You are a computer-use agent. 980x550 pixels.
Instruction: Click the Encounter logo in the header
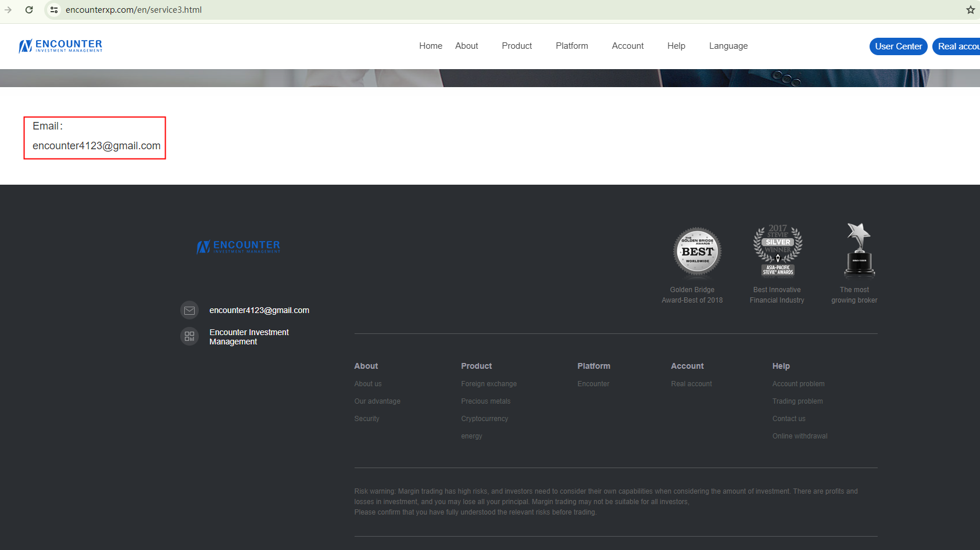[60, 46]
